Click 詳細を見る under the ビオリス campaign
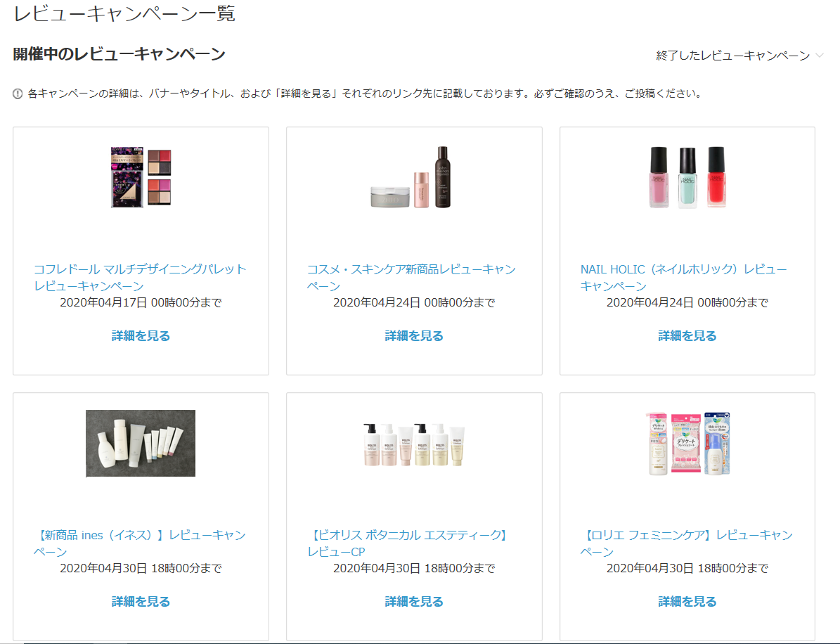840x644 pixels. (x=414, y=602)
